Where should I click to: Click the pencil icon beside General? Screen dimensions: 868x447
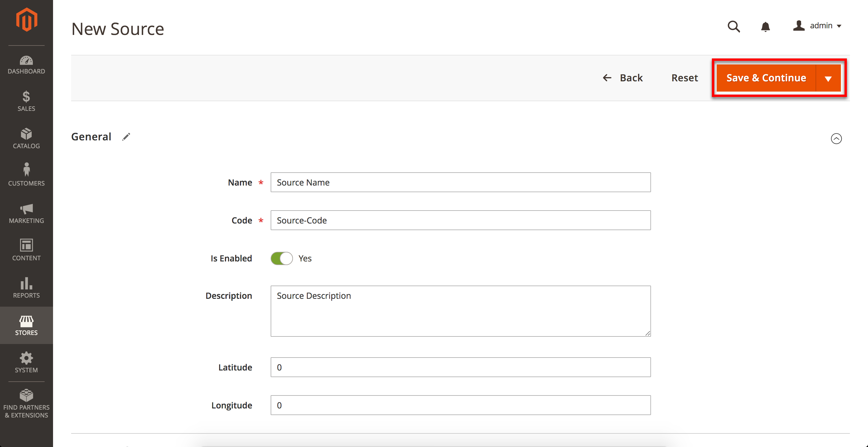point(126,137)
